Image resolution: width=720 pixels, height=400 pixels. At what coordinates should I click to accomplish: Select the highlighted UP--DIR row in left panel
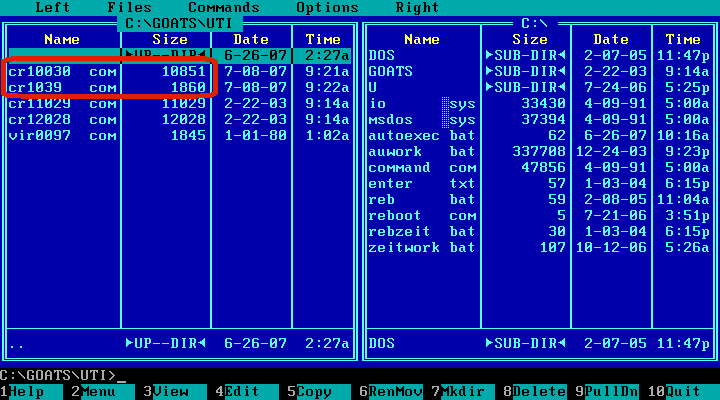coord(179,56)
